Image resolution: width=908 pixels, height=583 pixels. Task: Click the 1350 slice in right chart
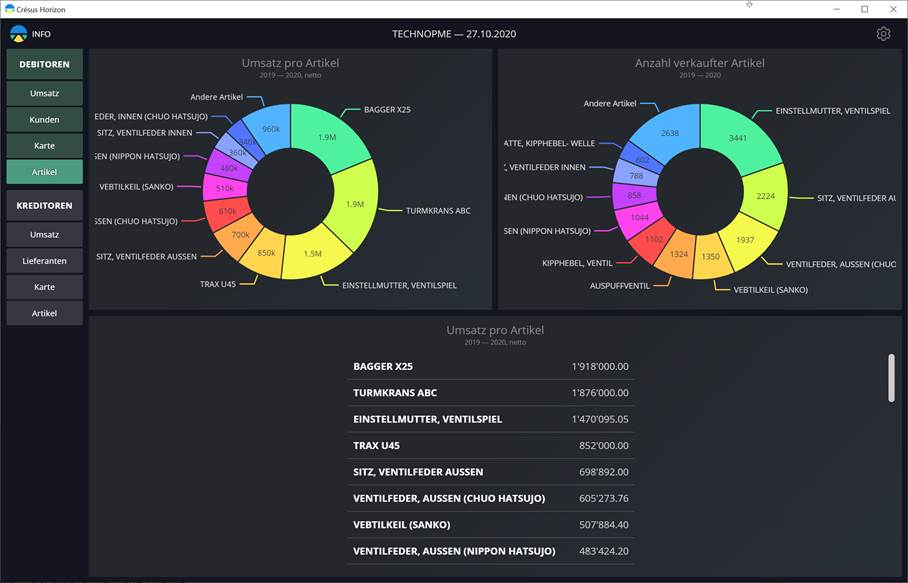click(711, 256)
